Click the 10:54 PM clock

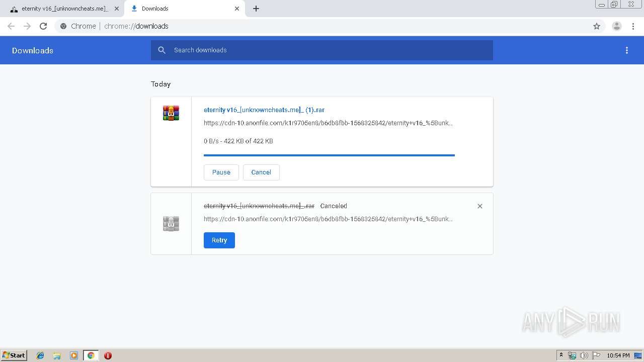tap(618, 355)
